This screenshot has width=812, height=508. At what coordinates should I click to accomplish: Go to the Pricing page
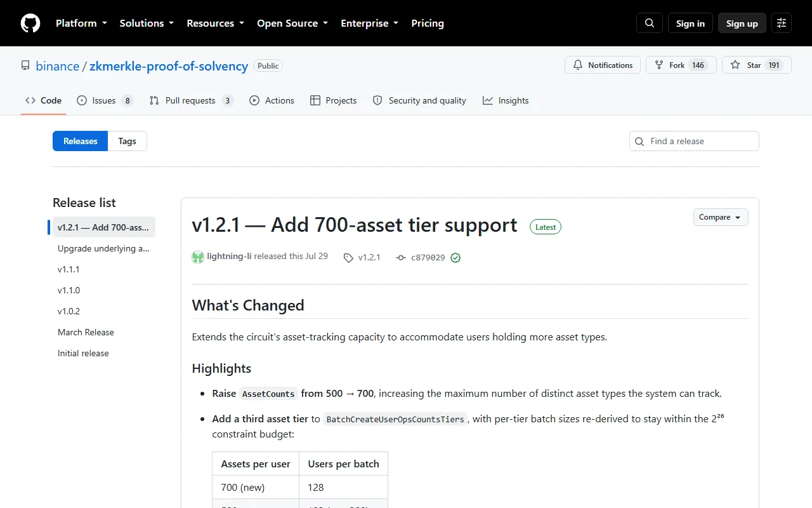click(428, 23)
